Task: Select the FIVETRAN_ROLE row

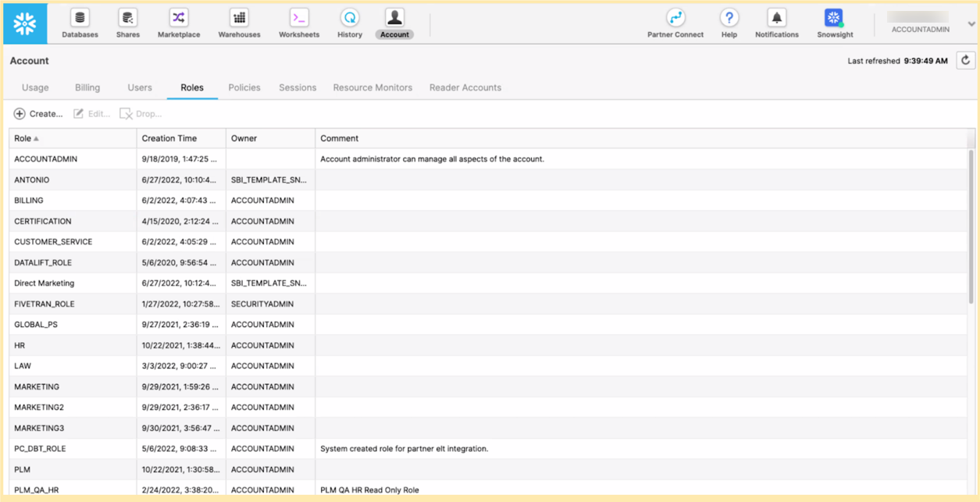Action: [x=44, y=304]
